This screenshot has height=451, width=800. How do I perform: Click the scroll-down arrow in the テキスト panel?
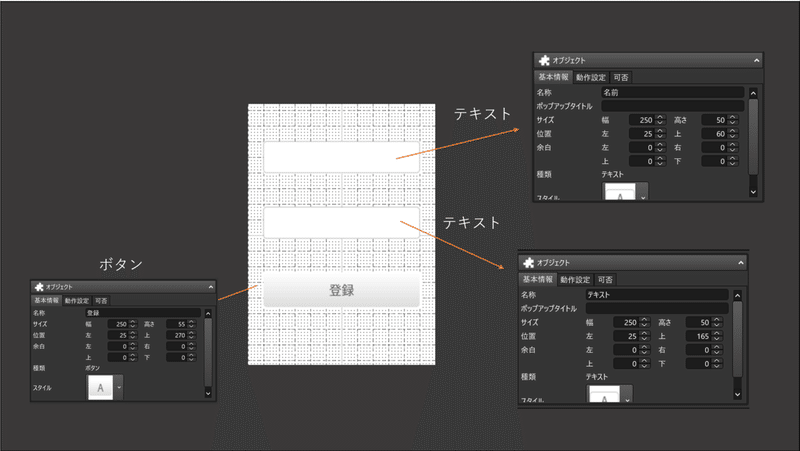click(737, 394)
